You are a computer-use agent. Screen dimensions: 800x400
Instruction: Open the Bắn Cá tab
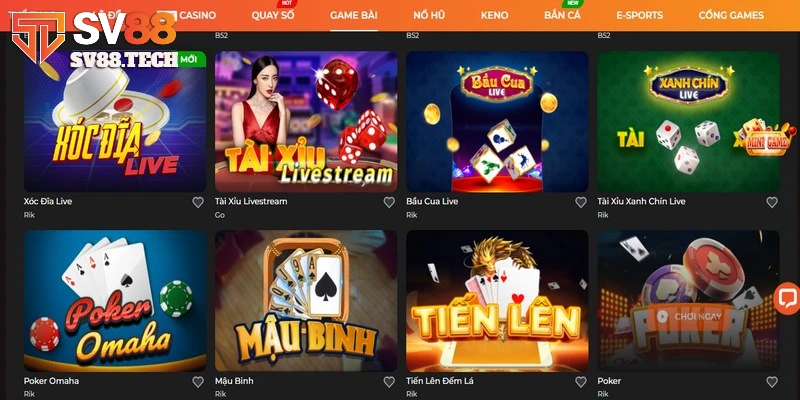tap(562, 15)
